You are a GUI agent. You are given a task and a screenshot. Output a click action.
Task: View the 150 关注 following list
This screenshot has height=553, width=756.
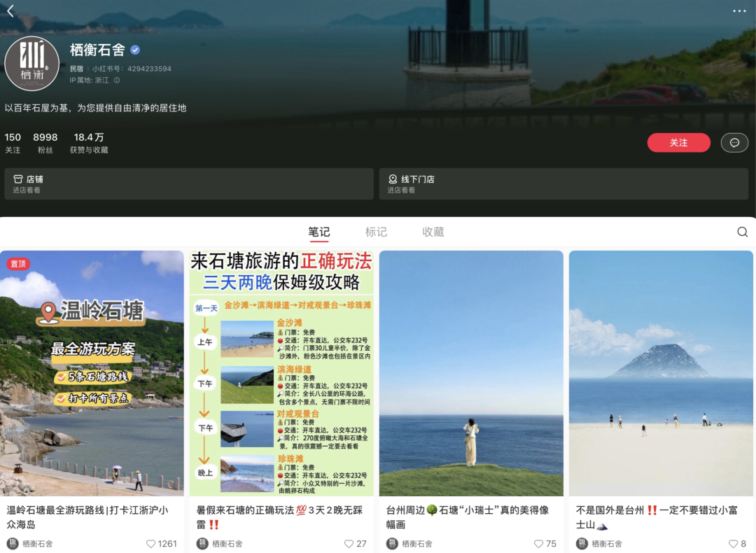[13, 143]
